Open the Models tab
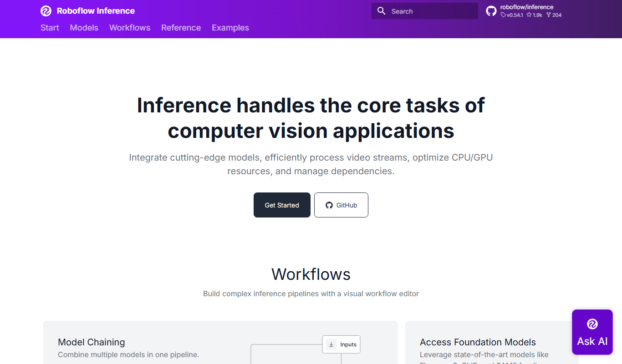 (84, 28)
